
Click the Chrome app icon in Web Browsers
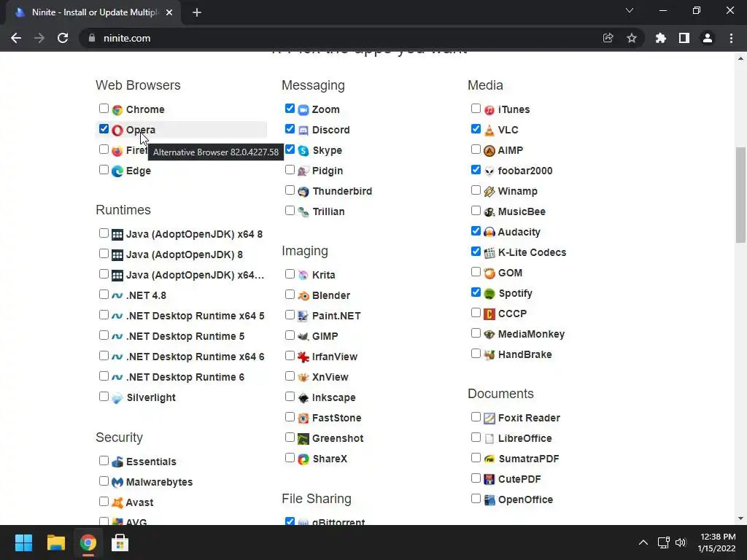117,110
